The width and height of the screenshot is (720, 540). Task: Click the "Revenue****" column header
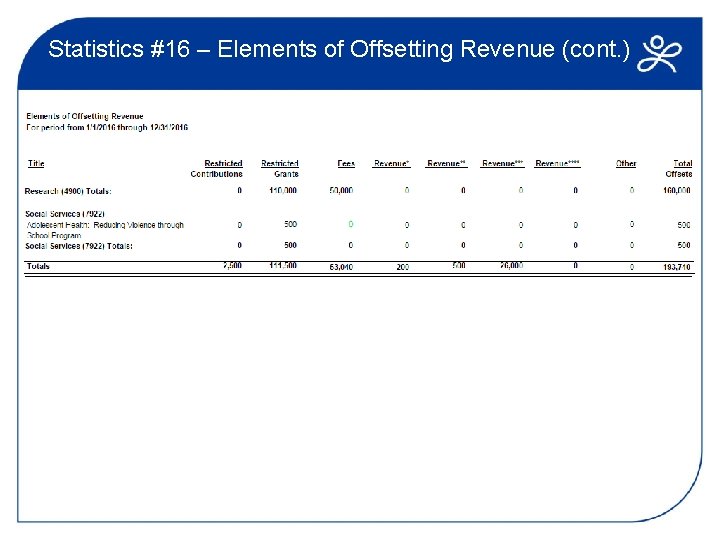[557, 163]
